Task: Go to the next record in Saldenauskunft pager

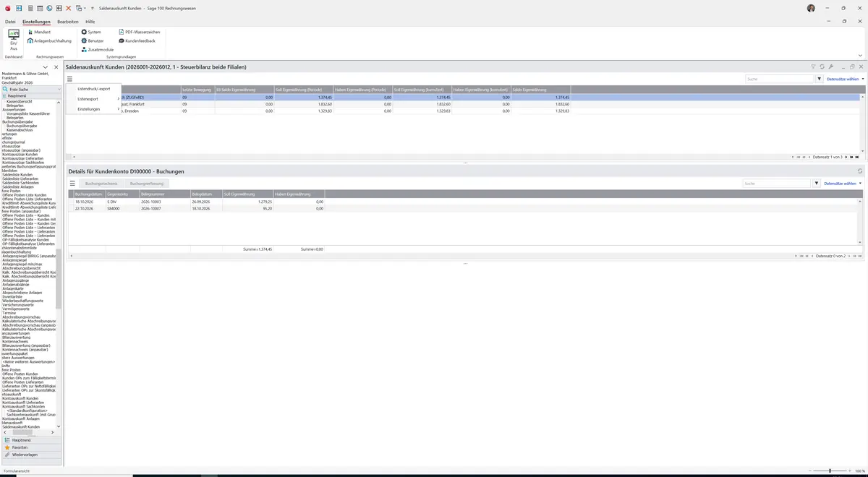Action: click(846, 157)
